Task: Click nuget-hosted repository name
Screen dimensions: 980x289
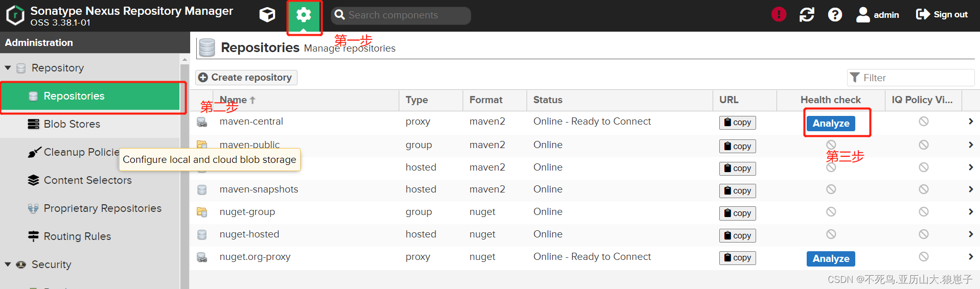Action: click(249, 234)
